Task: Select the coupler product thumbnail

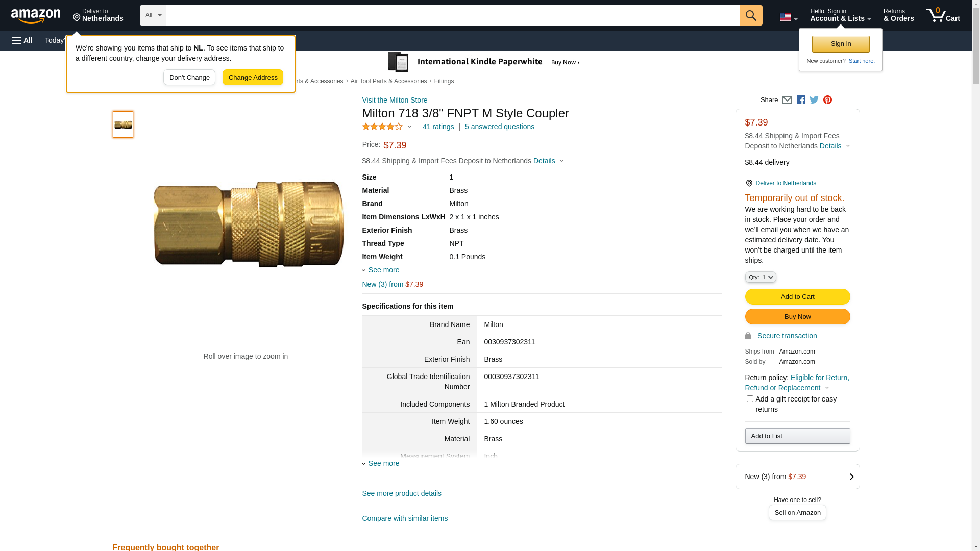Action: tap(123, 124)
